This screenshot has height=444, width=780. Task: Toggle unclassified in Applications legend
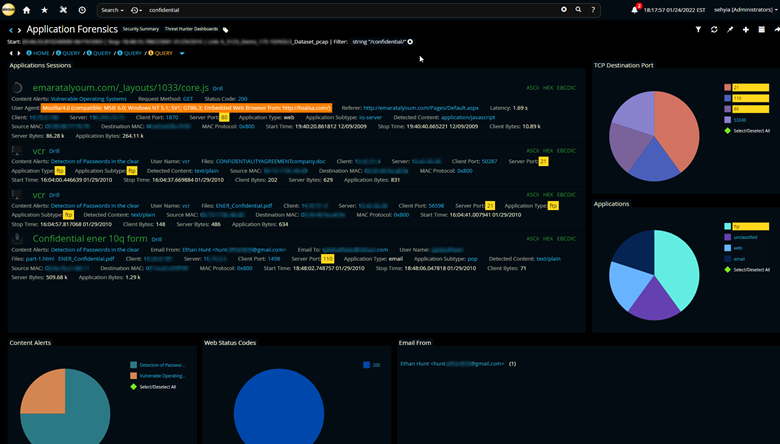coord(741,237)
